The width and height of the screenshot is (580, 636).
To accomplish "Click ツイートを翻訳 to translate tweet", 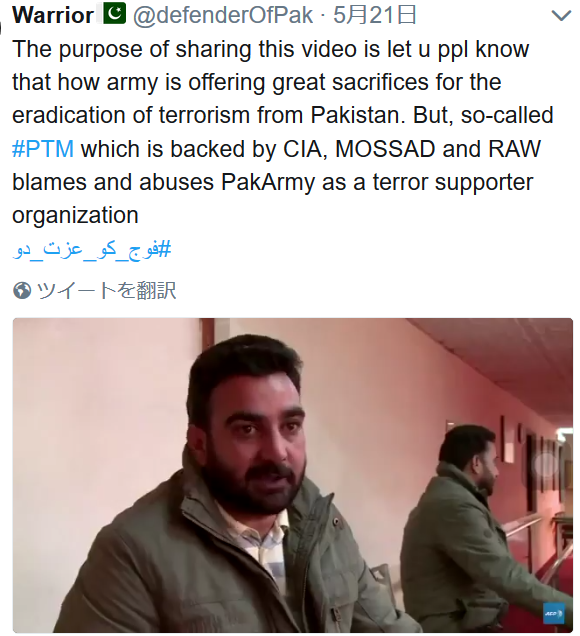I will 106,290.
